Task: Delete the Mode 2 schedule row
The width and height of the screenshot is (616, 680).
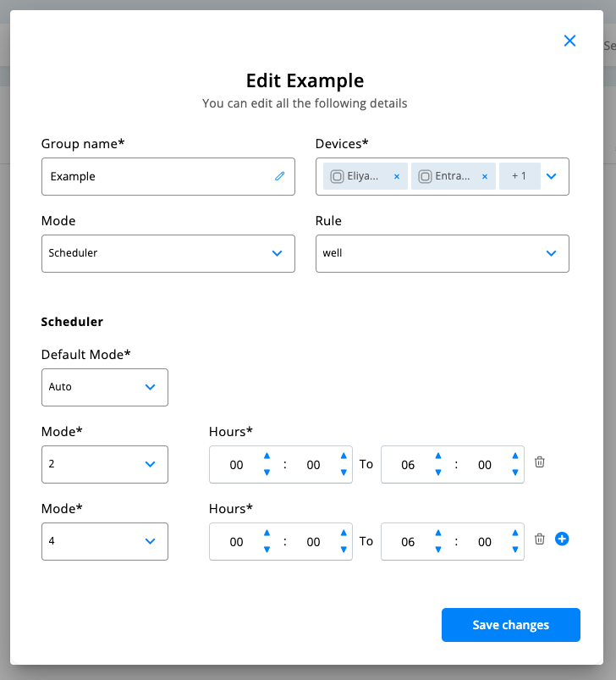Action: pyautogui.click(x=540, y=462)
